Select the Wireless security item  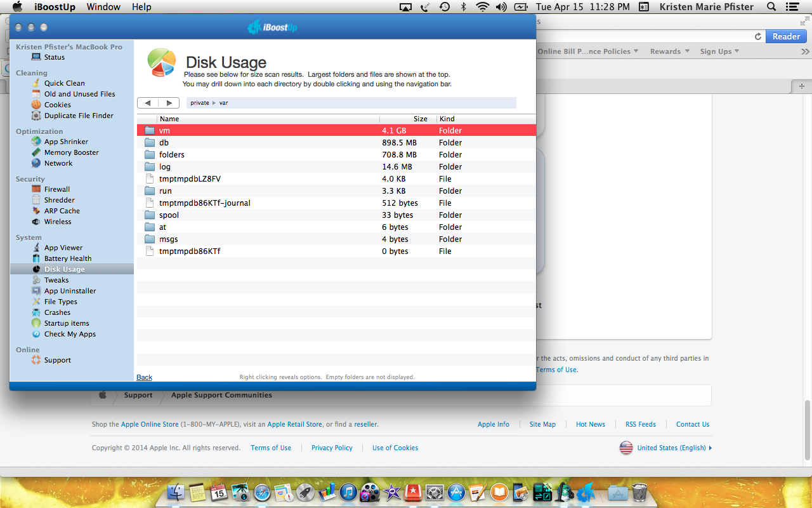coord(58,222)
